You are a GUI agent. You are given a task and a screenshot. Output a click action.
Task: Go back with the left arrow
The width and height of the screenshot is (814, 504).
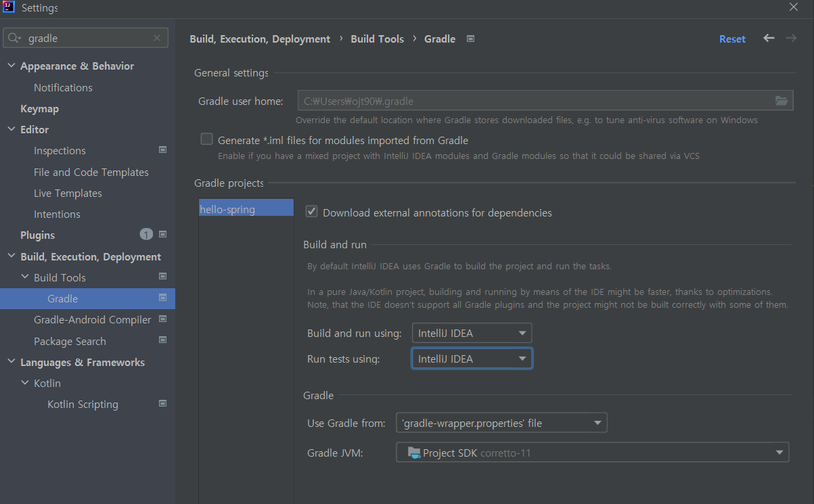[x=769, y=39]
